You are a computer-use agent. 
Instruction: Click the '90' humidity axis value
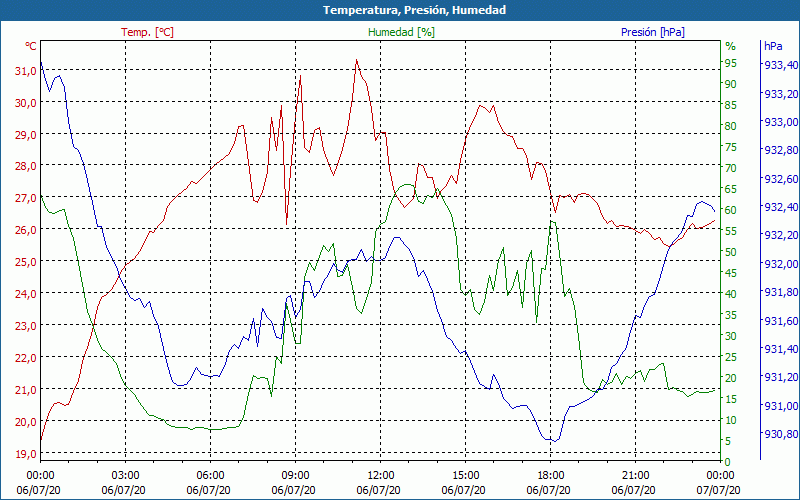pyautogui.click(x=731, y=84)
